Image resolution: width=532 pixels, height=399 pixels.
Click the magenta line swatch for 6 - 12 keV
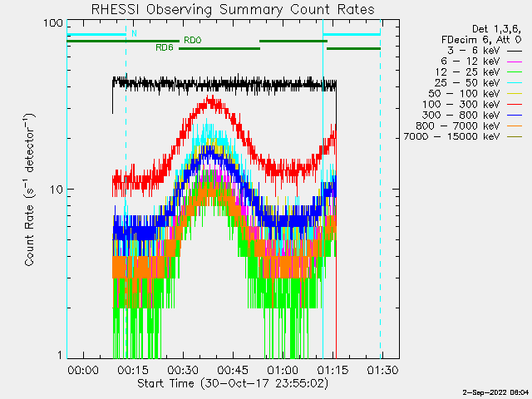[515, 62]
